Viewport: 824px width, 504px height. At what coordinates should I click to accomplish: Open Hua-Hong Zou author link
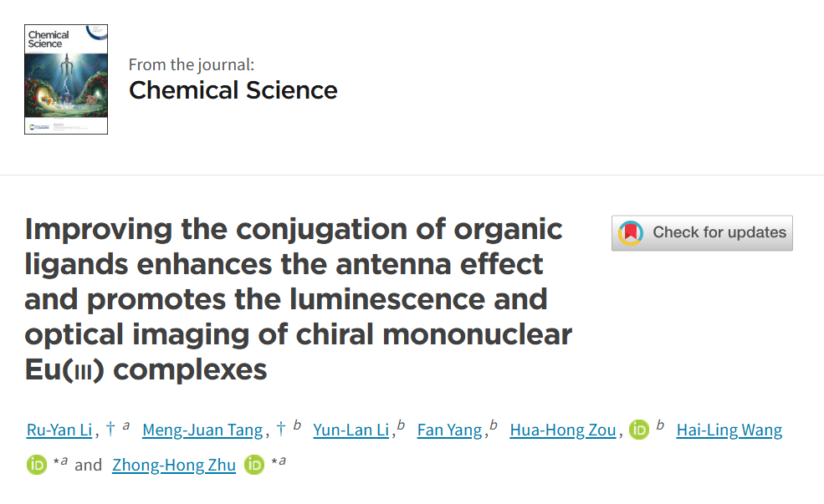point(563,430)
